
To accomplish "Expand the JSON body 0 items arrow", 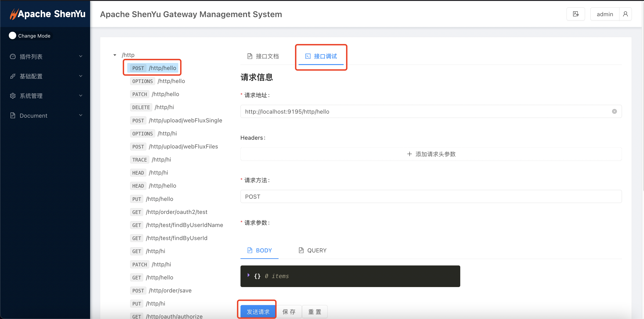I will coord(248,275).
